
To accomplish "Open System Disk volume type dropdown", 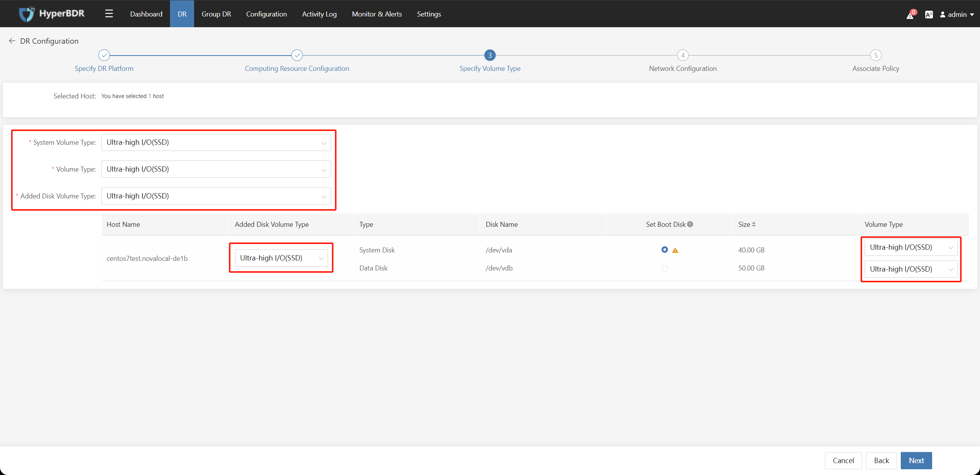I will 911,247.
